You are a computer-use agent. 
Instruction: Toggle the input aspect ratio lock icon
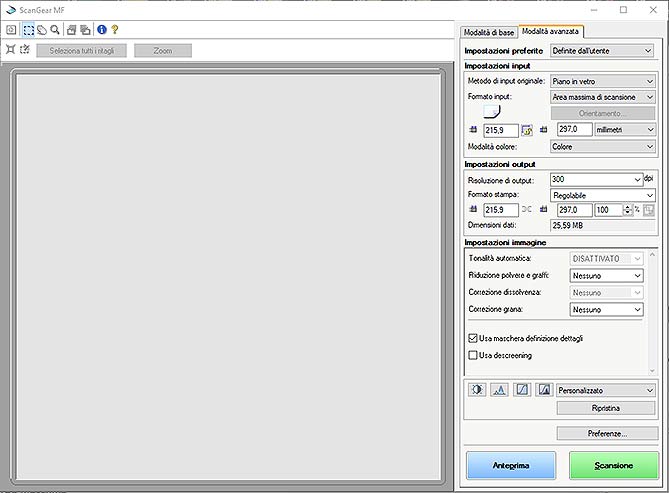click(526, 130)
